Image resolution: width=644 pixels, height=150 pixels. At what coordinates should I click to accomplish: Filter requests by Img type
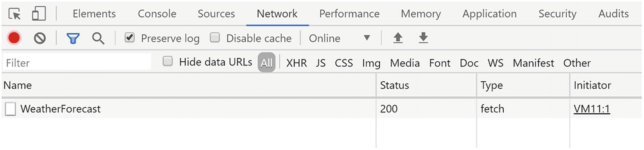tap(371, 63)
